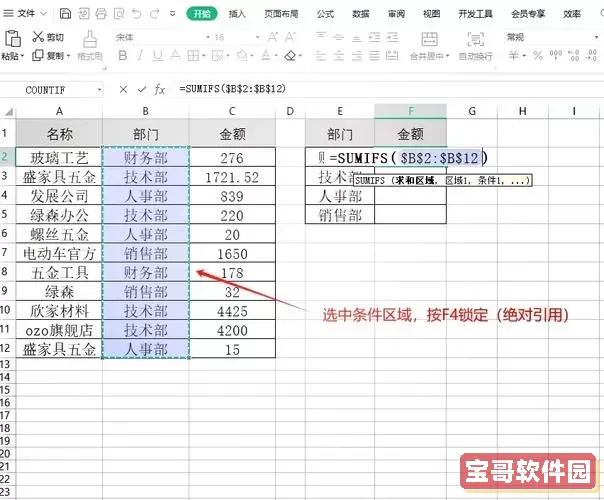Click the Merge and Center (合并居中) icon
The width and height of the screenshot is (604, 500).
point(429,39)
